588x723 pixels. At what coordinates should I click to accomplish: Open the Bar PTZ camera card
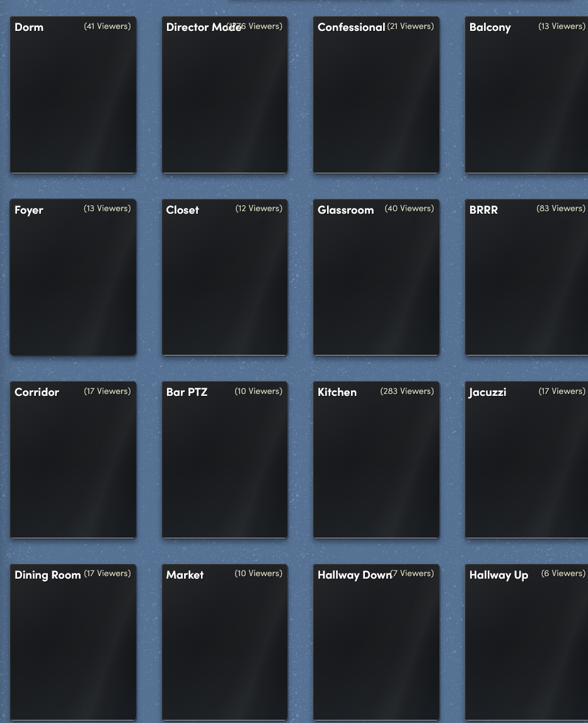[x=224, y=460]
